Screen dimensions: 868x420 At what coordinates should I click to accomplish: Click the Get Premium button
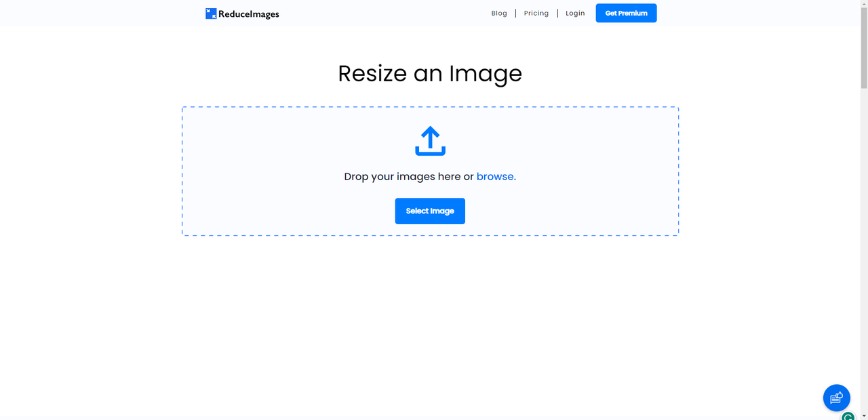pyautogui.click(x=626, y=13)
